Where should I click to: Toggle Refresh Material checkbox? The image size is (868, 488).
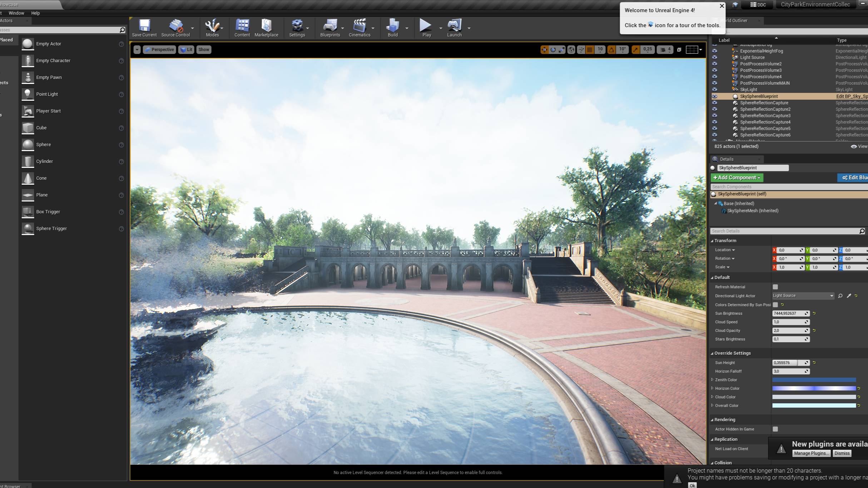coord(775,287)
